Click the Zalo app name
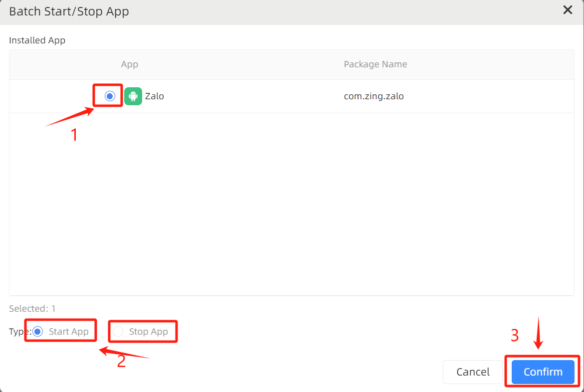Viewport: 584px width, 392px height. (x=155, y=96)
